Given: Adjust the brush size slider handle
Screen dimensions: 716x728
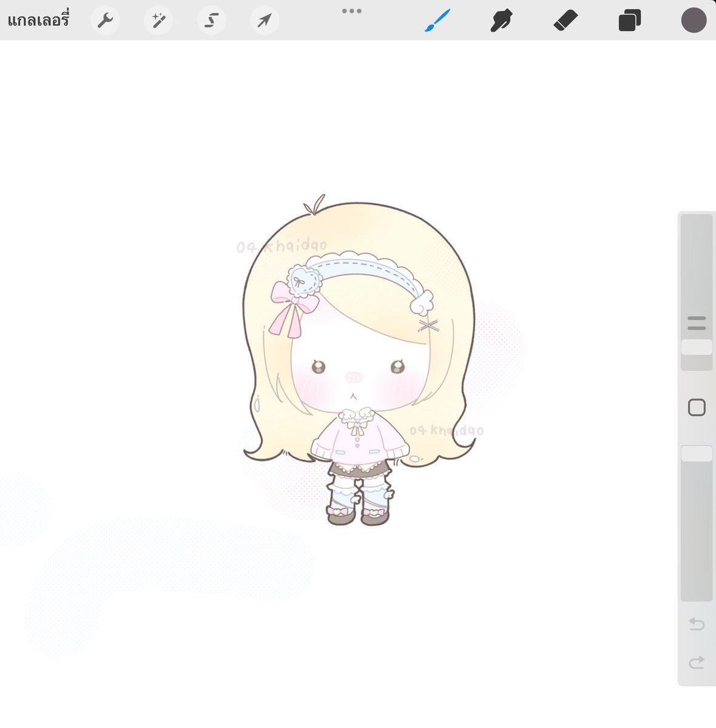Looking at the screenshot, I should click(x=697, y=347).
